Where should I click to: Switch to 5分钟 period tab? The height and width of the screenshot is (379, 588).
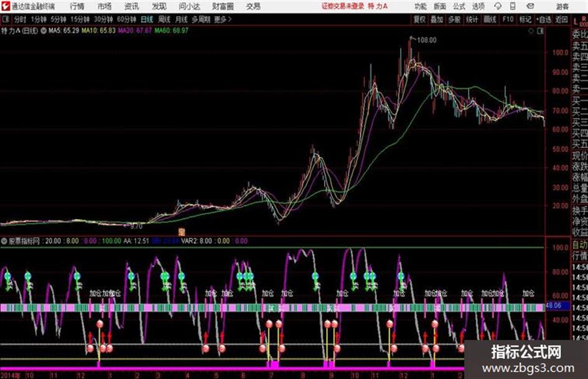coord(58,19)
